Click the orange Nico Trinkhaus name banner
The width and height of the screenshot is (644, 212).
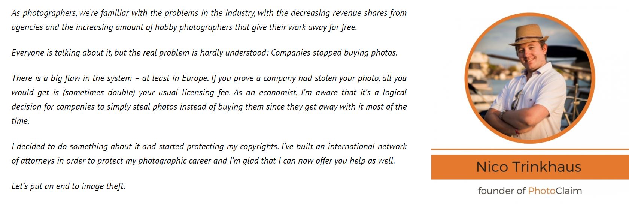pos(530,167)
